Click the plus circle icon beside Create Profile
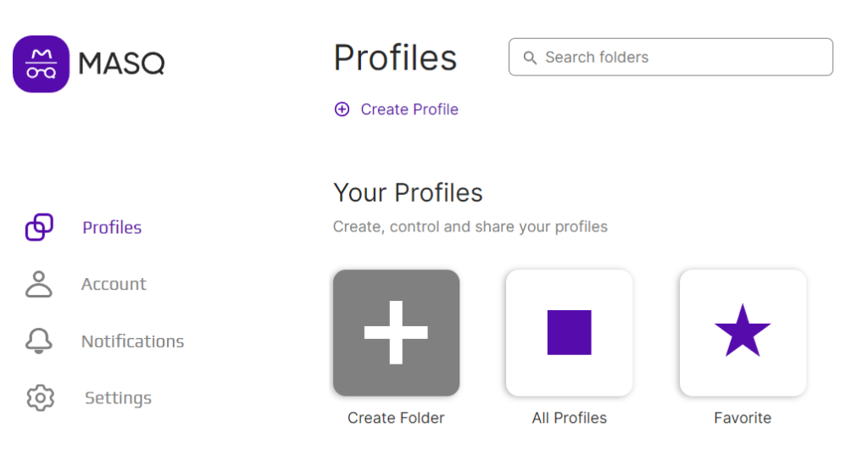Screen dimensions: 868x472 342,109
